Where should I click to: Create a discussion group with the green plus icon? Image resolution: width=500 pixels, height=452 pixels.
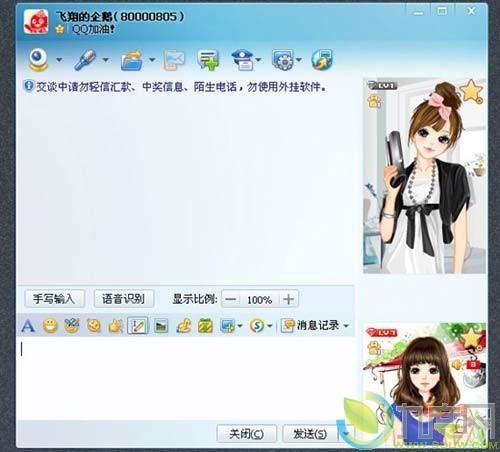pos(208,60)
